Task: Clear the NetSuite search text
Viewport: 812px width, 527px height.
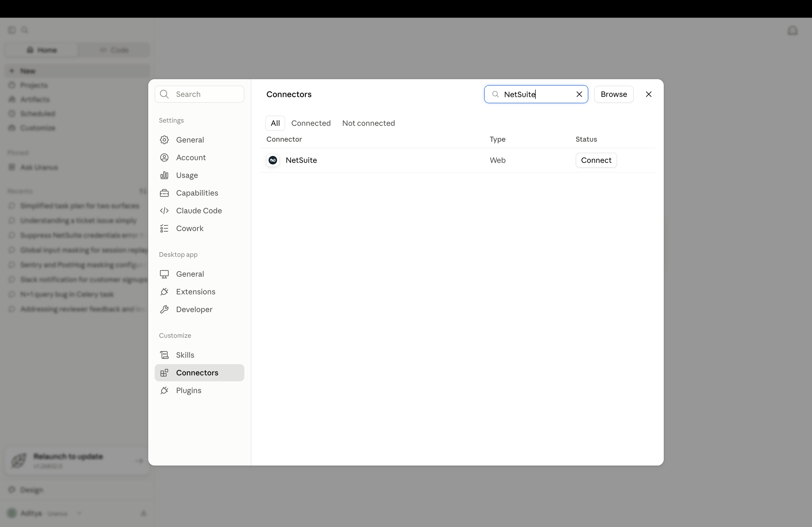Action: (579, 94)
